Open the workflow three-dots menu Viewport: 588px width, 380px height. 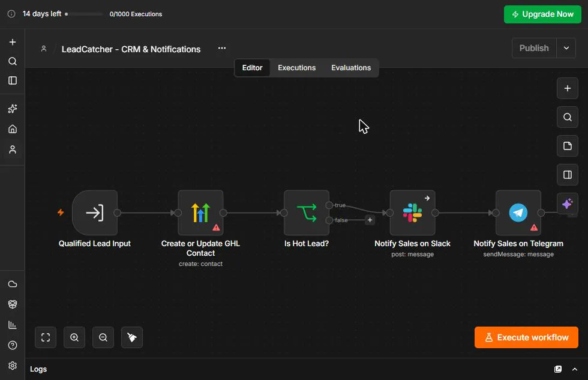[222, 48]
